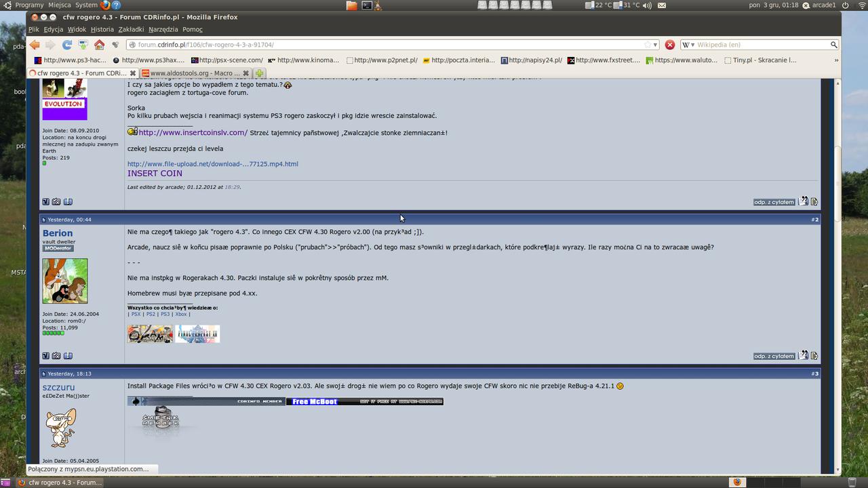The image size is (868, 488).
Task: Open the Miejsca menu
Action: (x=60, y=5)
